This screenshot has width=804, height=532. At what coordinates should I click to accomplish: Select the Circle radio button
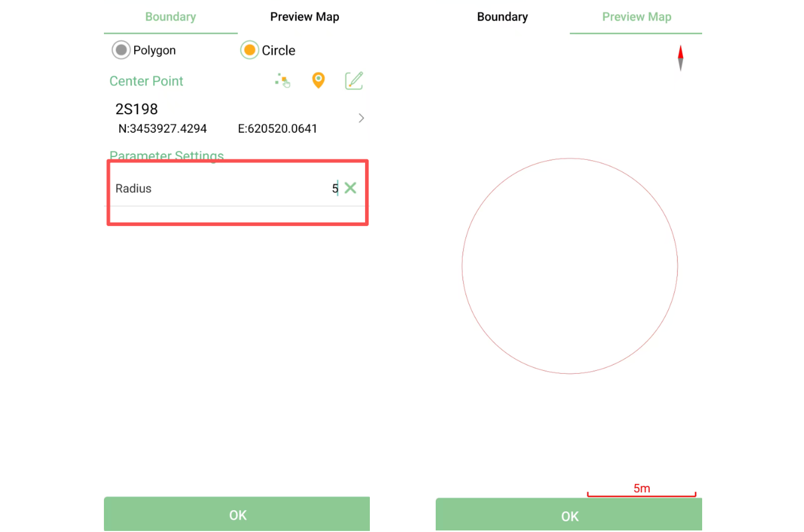[249, 50]
